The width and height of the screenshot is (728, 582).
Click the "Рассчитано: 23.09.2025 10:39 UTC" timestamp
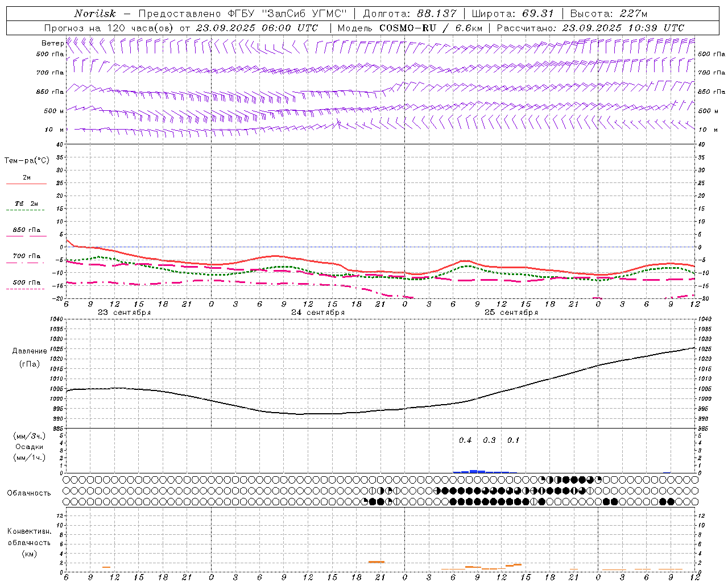click(x=590, y=28)
